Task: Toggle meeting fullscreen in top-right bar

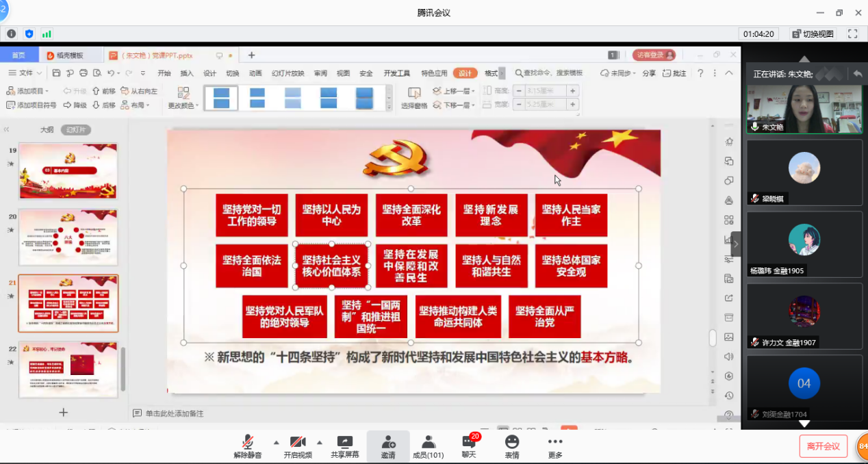Action: [x=852, y=33]
